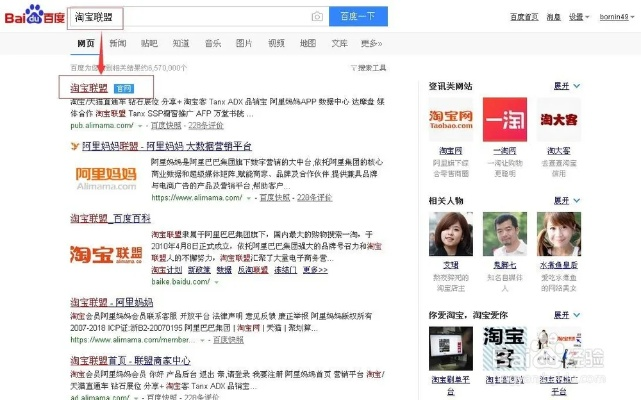The width and height of the screenshot is (641, 400).
Task: Open 228条评价 for pub.alimama.com result
Action: point(206,126)
